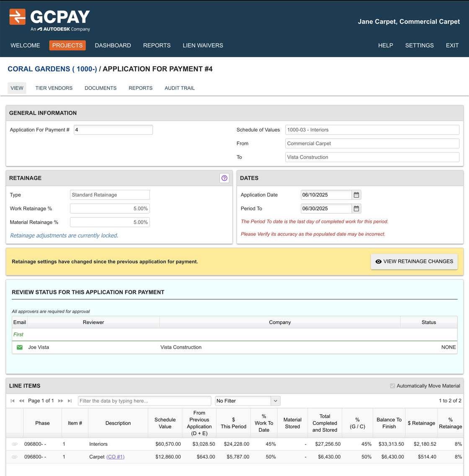Open the WELCOME menu
The image size is (469, 476).
[x=25, y=45]
